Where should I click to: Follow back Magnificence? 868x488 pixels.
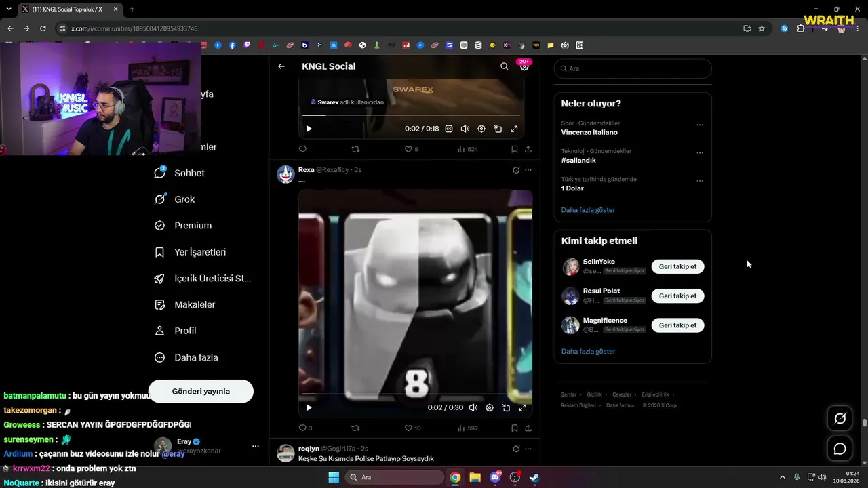677,325
